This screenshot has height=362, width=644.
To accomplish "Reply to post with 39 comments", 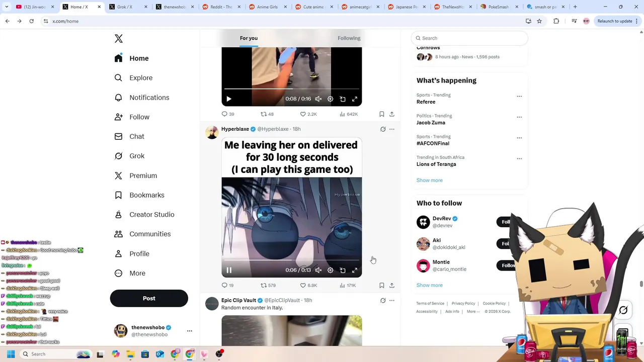I will 228,114.
